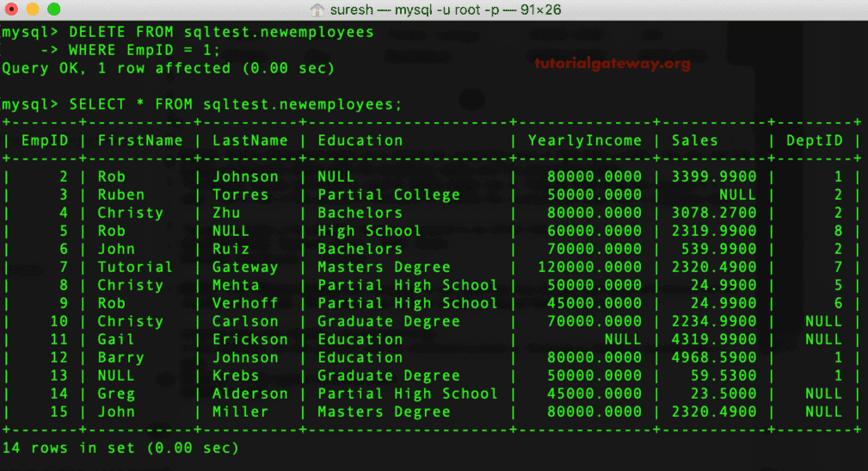Image resolution: width=868 pixels, height=471 pixels.
Task: Click last name 'Verhoff'
Action: click(245, 303)
